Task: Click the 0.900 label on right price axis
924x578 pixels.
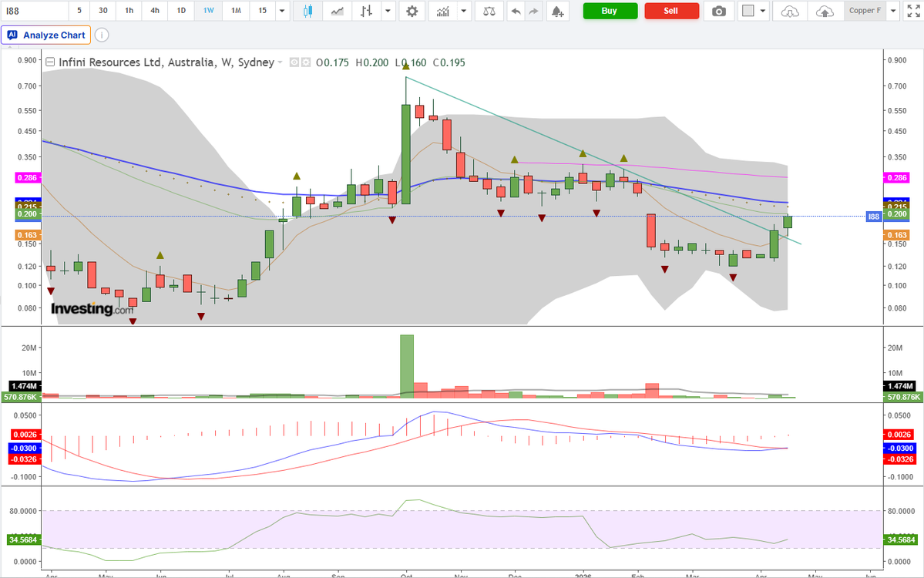Action: click(897, 60)
